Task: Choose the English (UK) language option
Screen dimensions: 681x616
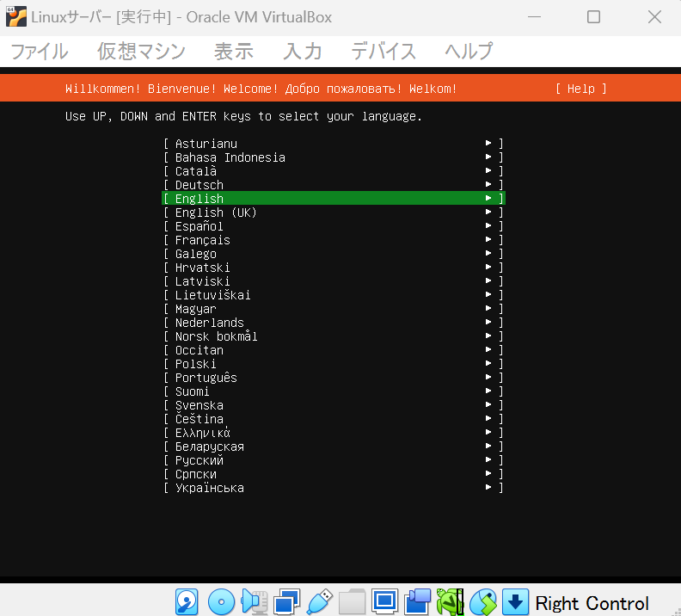Action: (333, 212)
